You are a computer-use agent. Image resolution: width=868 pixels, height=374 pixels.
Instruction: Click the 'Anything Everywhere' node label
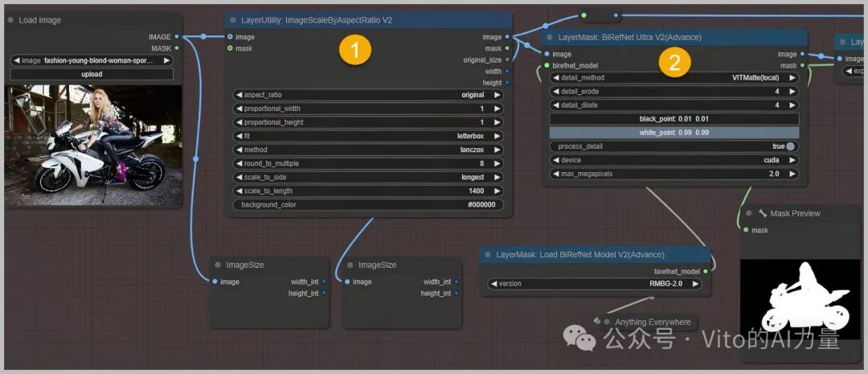point(653,322)
